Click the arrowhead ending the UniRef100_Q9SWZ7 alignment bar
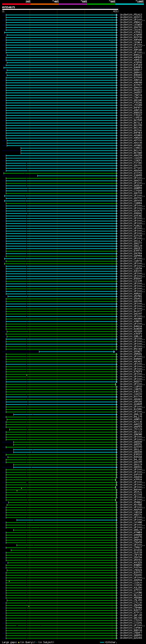 tap(114, 352)
